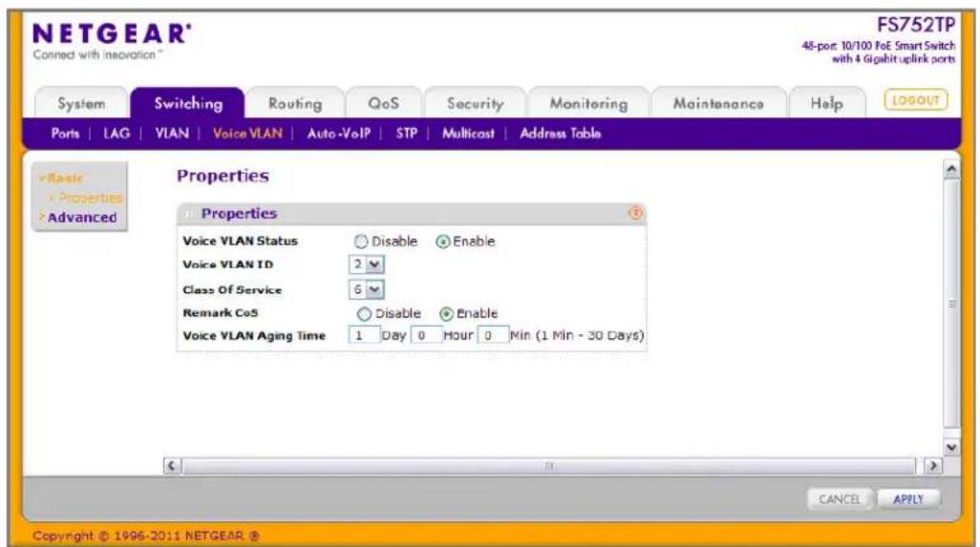Go to STP submenu

406,134
